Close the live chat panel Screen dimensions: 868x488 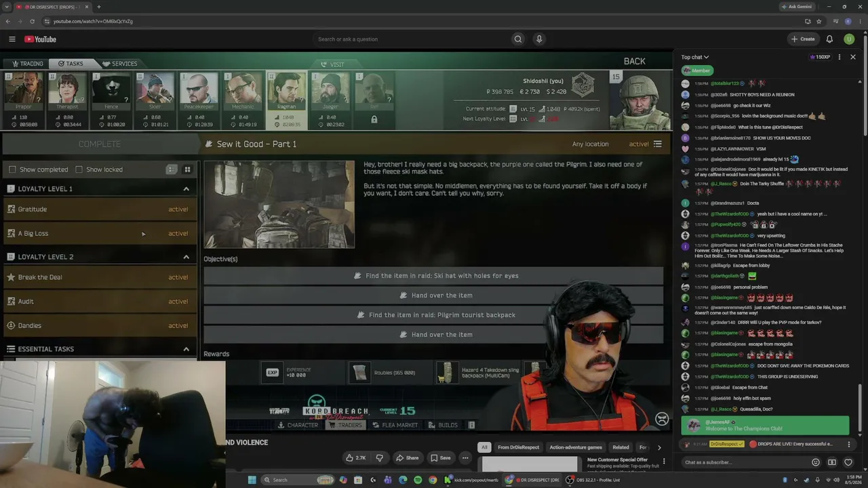(853, 57)
